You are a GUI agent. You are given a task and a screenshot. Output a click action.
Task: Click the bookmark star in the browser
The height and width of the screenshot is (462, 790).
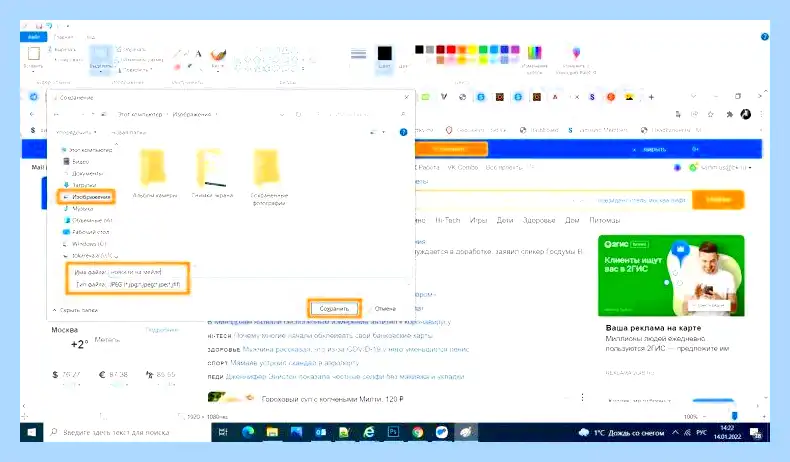coord(710,114)
